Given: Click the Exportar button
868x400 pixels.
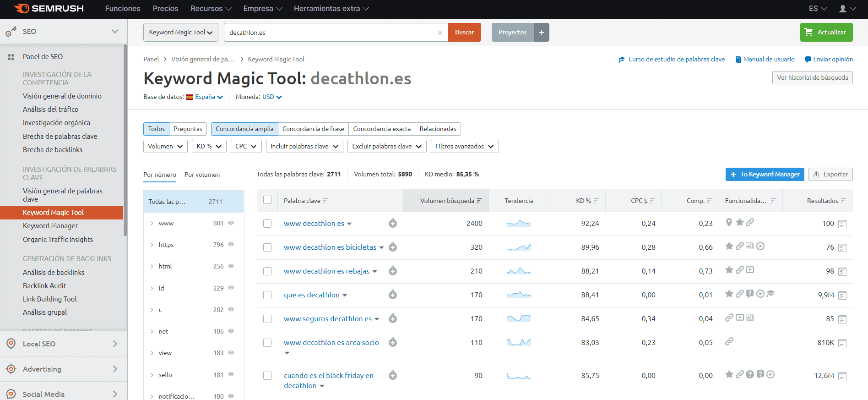Looking at the screenshot, I should [830, 174].
